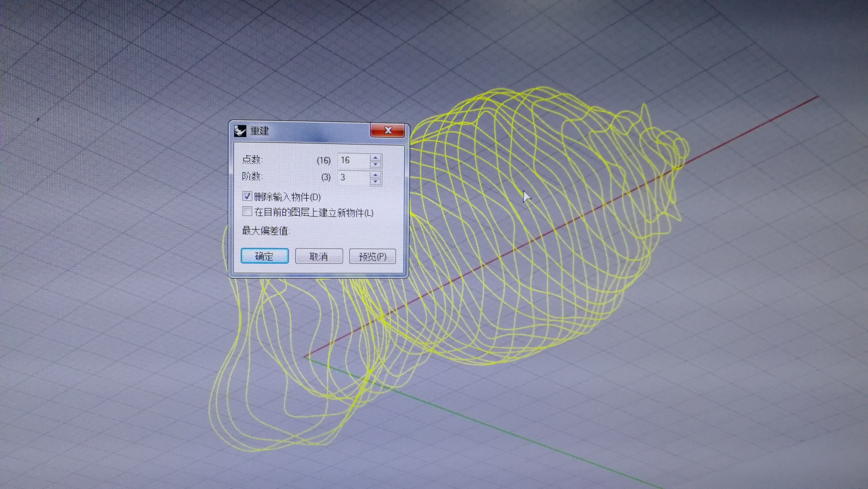Click the 阶数 label

[252, 176]
